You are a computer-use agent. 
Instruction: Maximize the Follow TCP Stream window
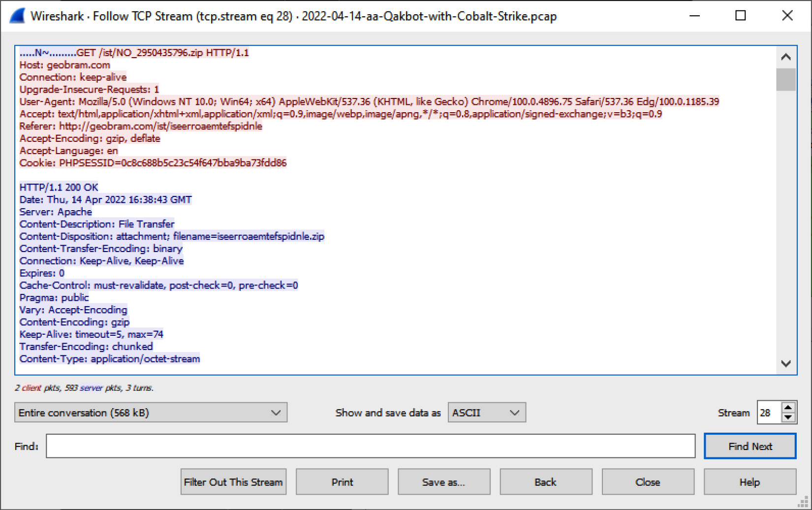point(740,16)
